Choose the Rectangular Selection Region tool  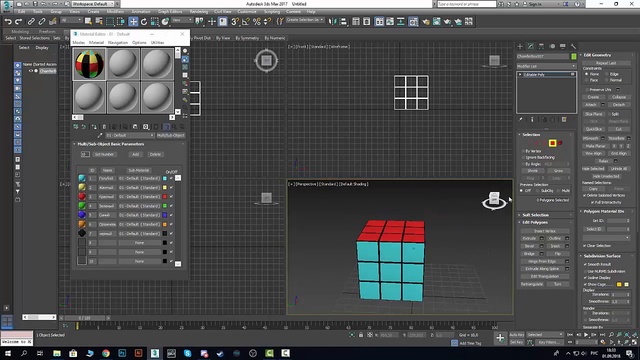110,22
